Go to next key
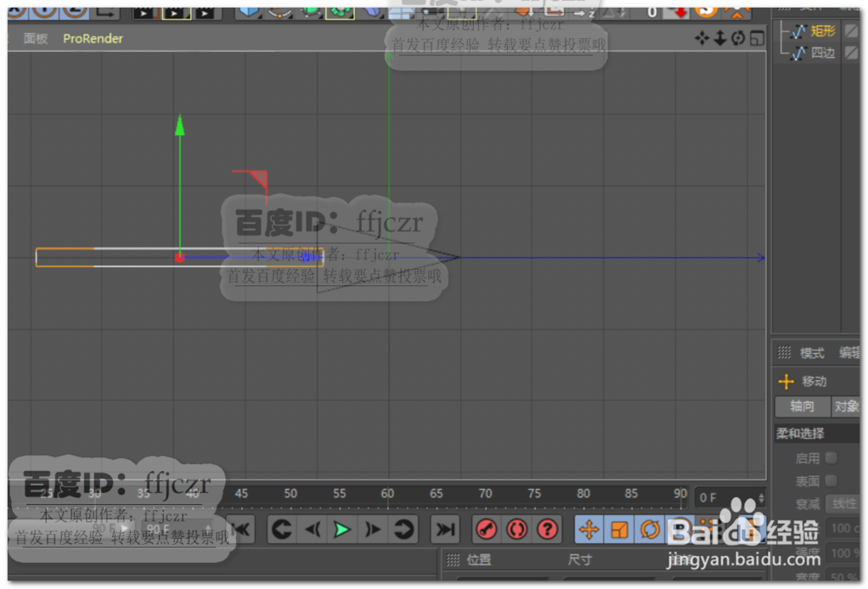Viewport: 868px width, 589px height. (x=403, y=530)
